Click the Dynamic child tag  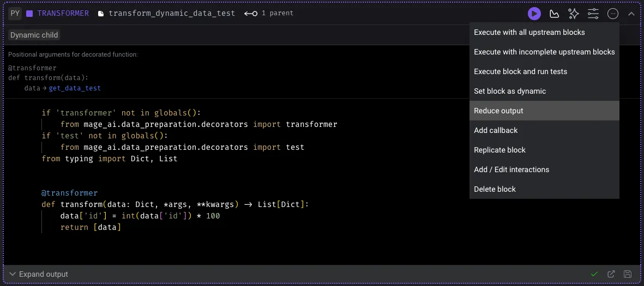click(34, 35)
